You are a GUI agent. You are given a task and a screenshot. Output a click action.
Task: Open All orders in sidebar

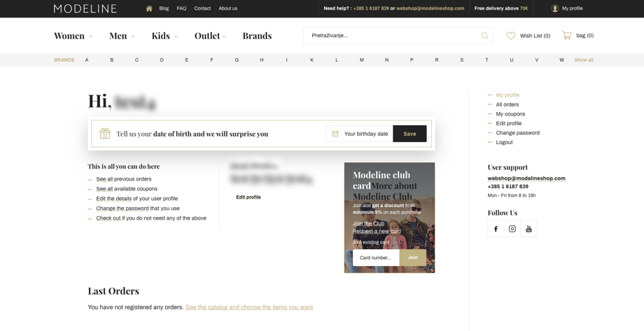507,105
